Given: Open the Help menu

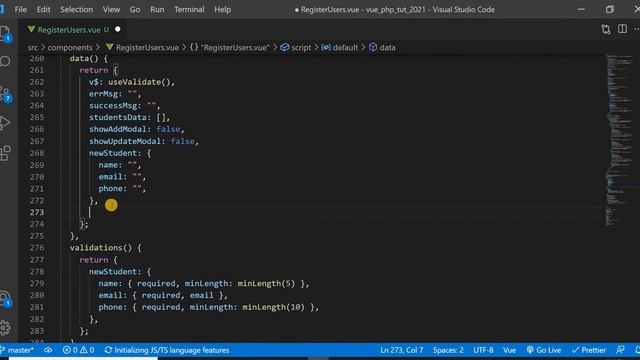Looking at the screenshot, I should [222, 9].
